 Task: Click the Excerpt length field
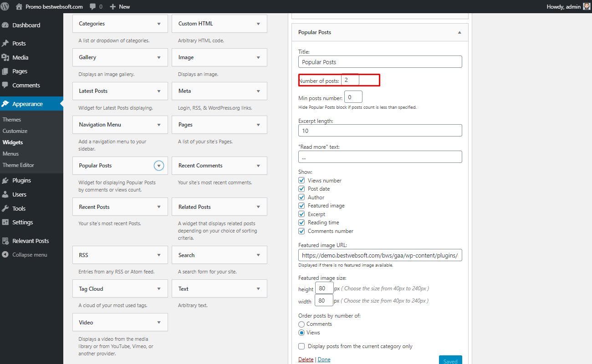pyautogui.click(x=380, y=131)
